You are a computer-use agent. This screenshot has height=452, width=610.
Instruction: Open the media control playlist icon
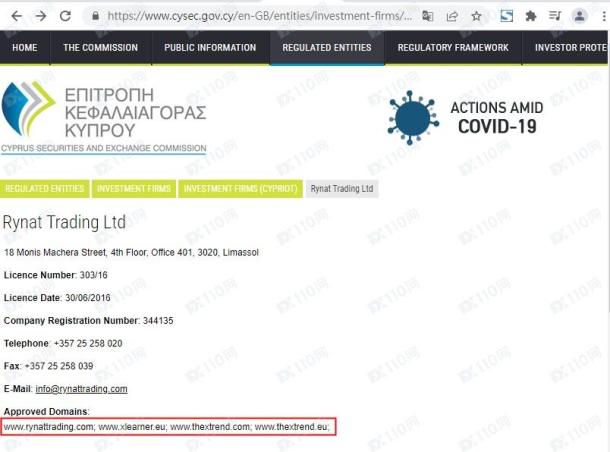tap(555, 16)
